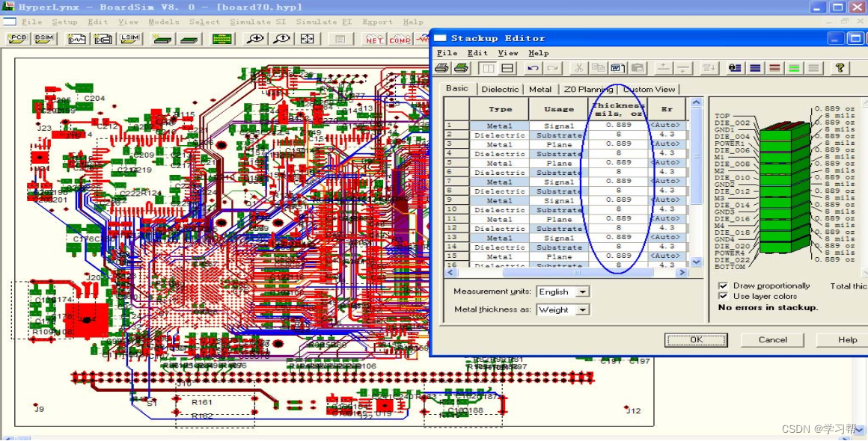
Task: Select row 7 Usage cell Signal
Action: coord(558,182)
